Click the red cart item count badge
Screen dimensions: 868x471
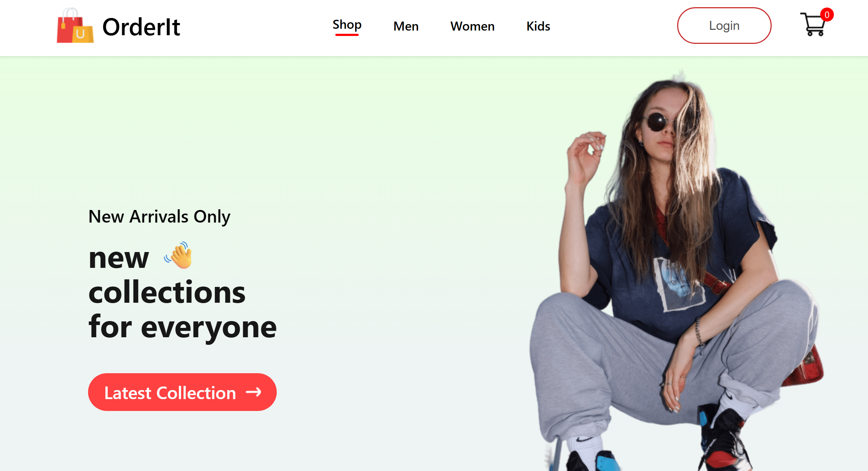point(827,15)
